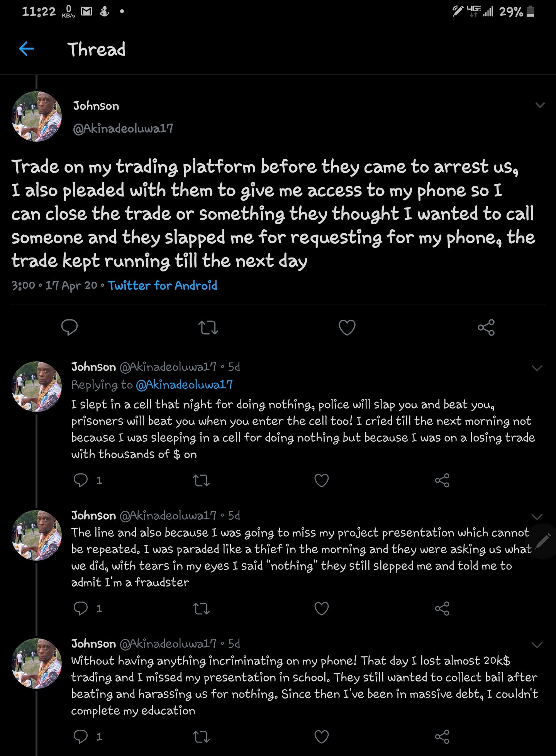
Task: Like the 'project presentation' reply tweet
Action: [322, 609]
